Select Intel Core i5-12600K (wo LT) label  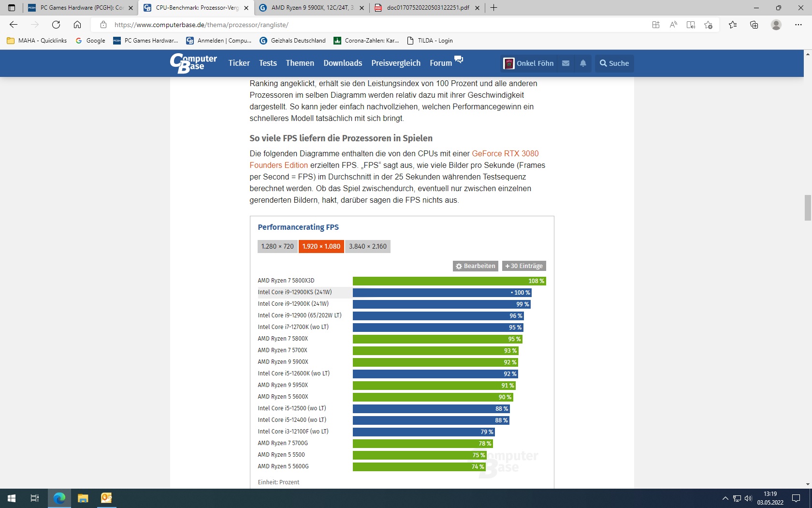pyautogui.click(x=293, y=374)
